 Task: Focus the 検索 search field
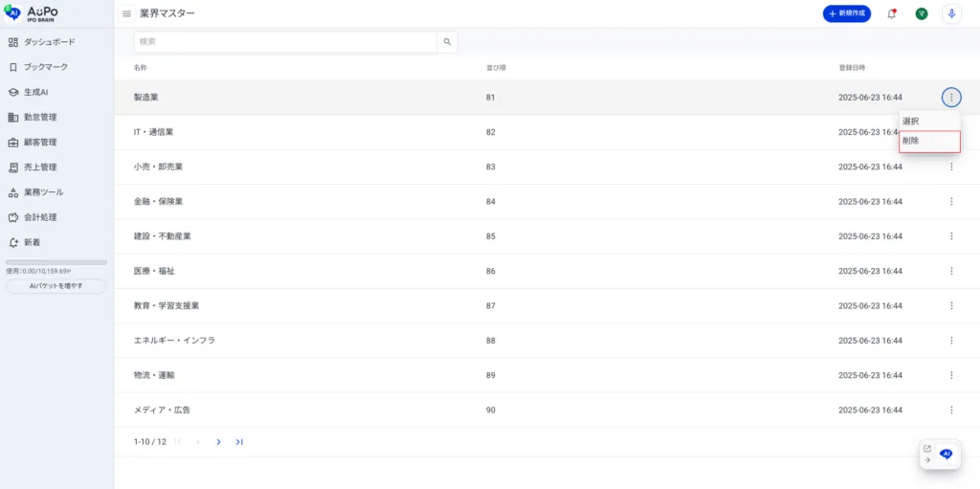tap(285, 42)
